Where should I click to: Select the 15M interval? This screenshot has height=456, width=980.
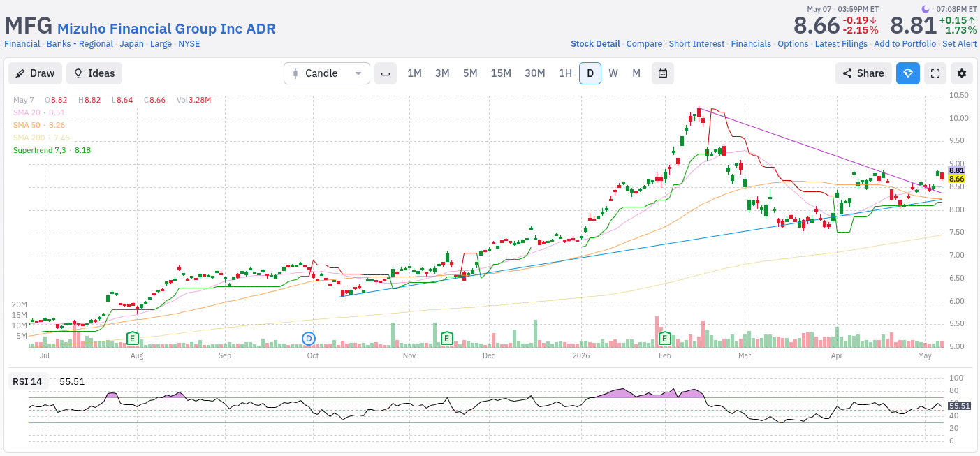501,73
